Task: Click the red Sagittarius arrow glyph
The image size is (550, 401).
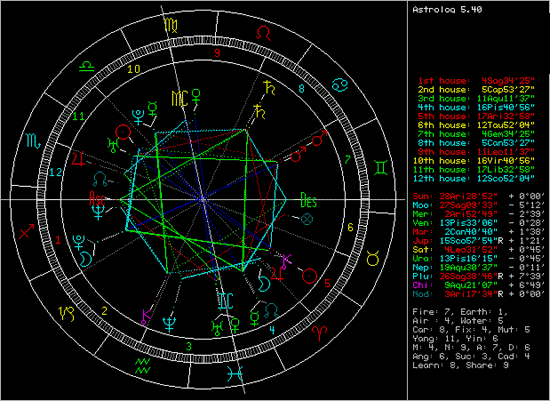Action: 26,232
